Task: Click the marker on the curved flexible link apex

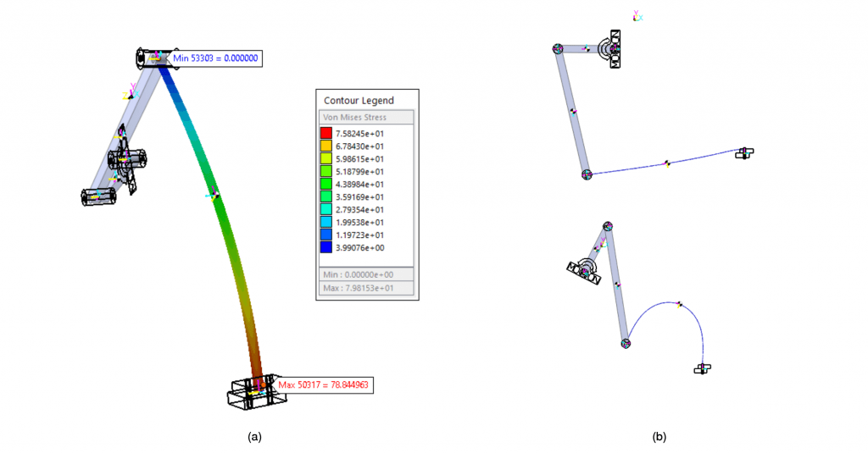Action: pyautogui.click(x=679, y=304)
